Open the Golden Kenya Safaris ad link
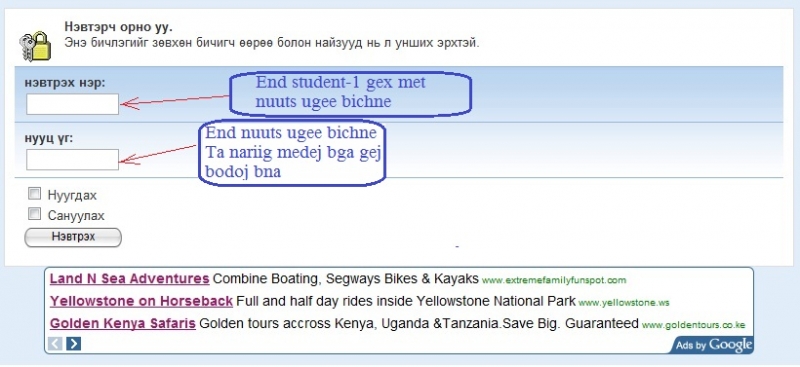This screenshot has width=800, height=367. [x=123, y=324]
